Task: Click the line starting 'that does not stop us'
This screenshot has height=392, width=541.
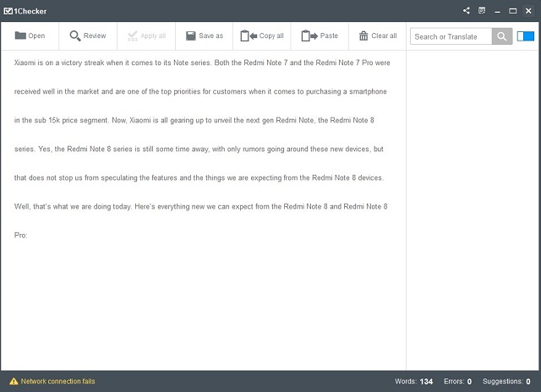Action: tap(199, 178)
